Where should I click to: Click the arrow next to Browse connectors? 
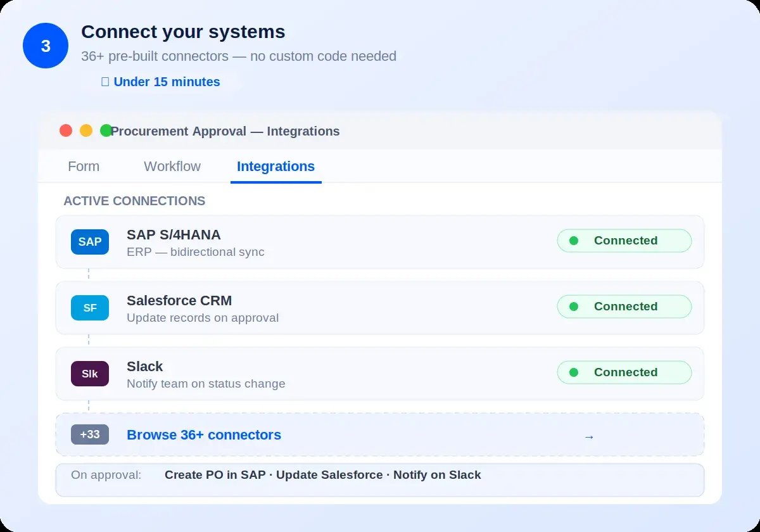point(589,436)
